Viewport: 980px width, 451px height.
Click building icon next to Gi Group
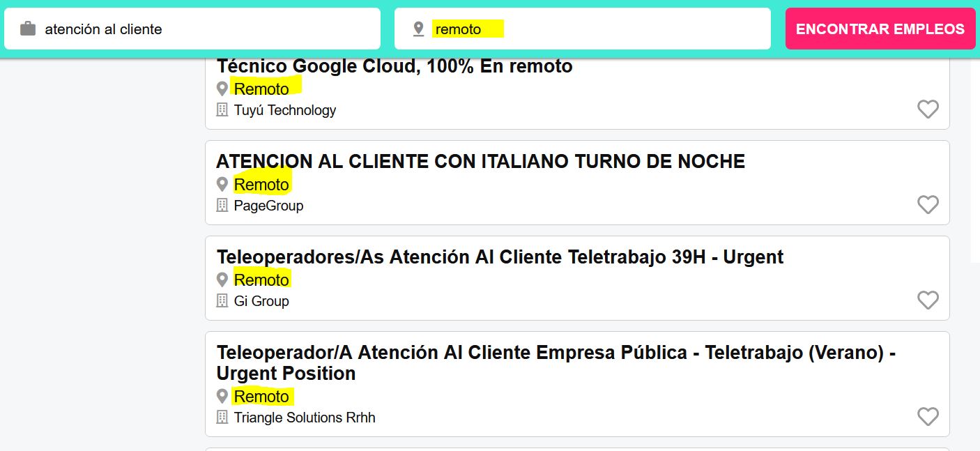click(x=222, y=300)
